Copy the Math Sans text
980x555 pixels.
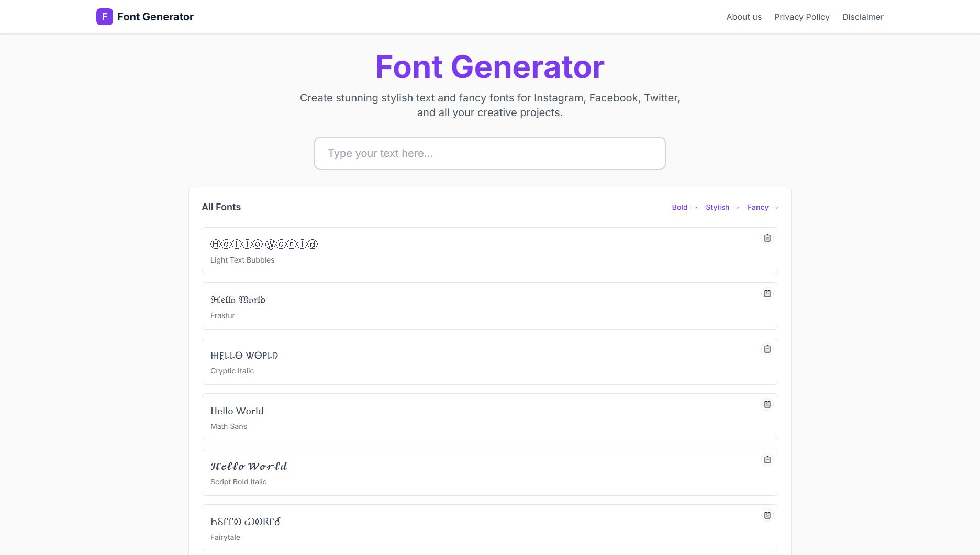coord(767,404)
